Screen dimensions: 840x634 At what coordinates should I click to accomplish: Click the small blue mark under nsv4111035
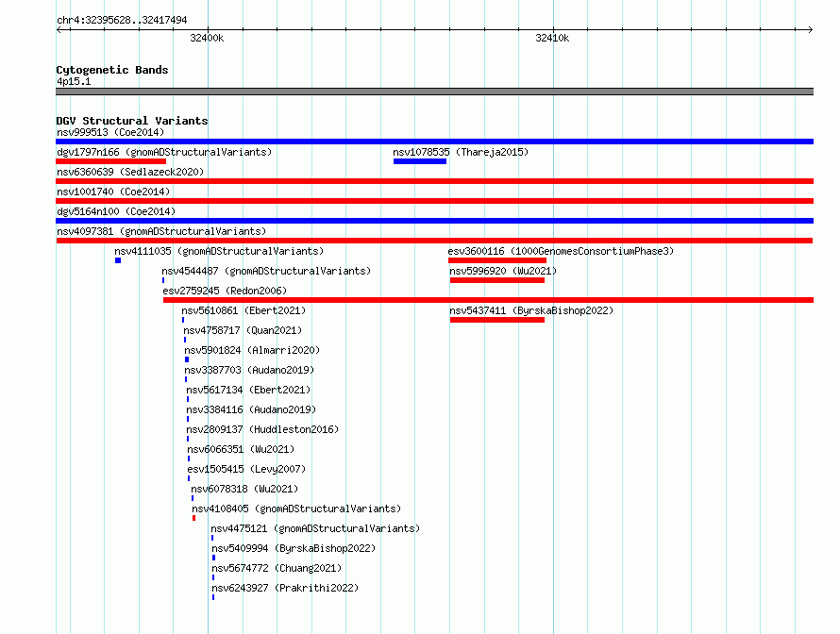coord(118,260)
